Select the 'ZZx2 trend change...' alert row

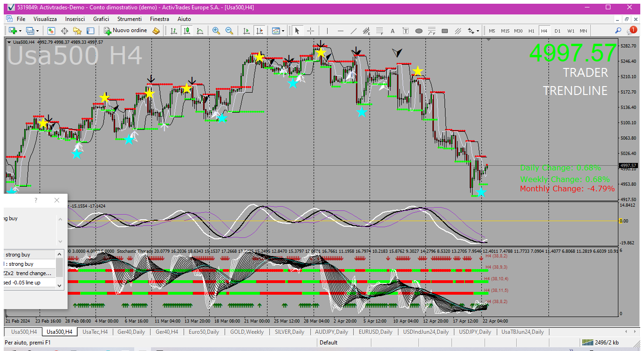click(x=29, y=273)
